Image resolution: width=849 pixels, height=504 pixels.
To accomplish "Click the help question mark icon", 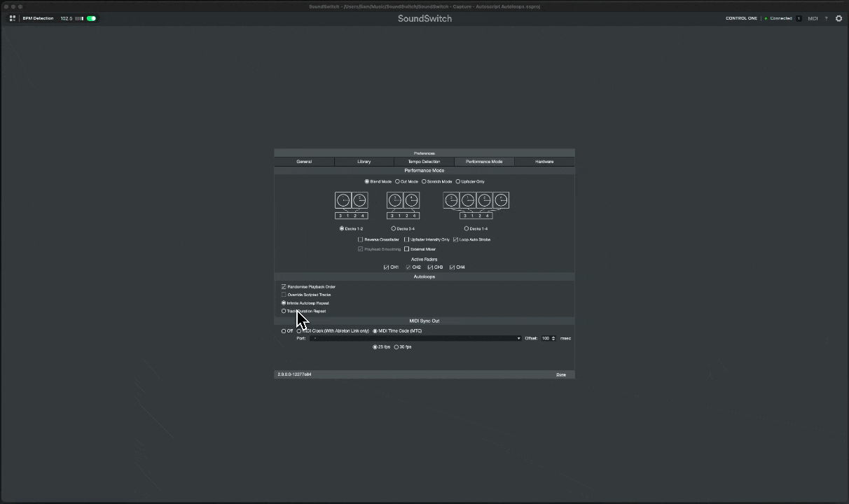I will click(x=826, y=18).
